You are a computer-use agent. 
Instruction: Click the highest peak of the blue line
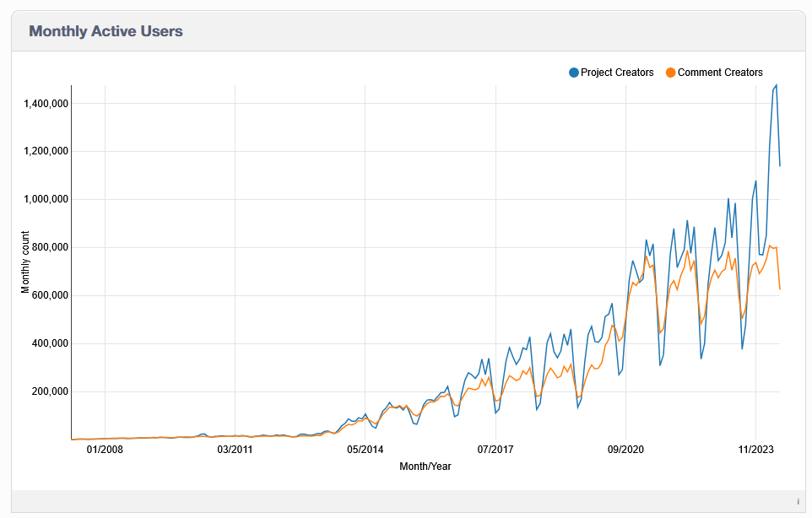click(x=777, y=84)
